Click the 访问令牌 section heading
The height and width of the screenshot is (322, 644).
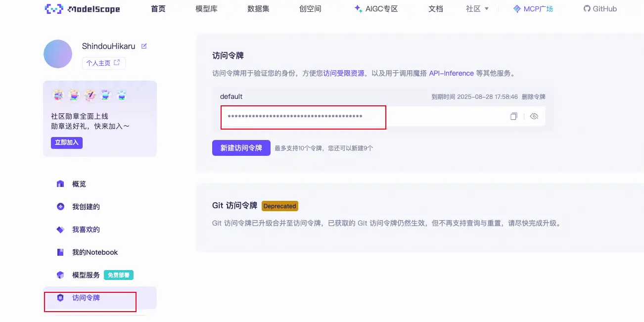[x=228, y=55]
